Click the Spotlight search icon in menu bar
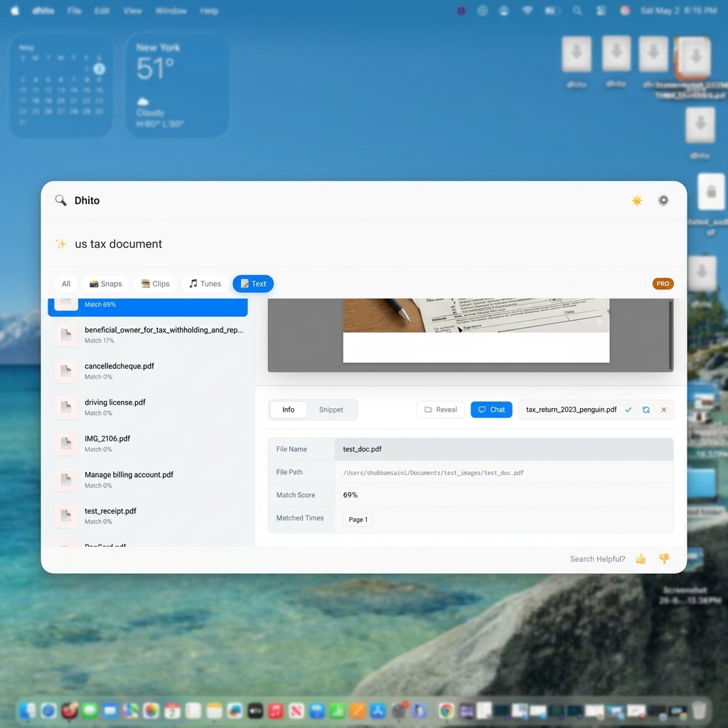This screenshot has height=728, width=728. click(577, 11)
